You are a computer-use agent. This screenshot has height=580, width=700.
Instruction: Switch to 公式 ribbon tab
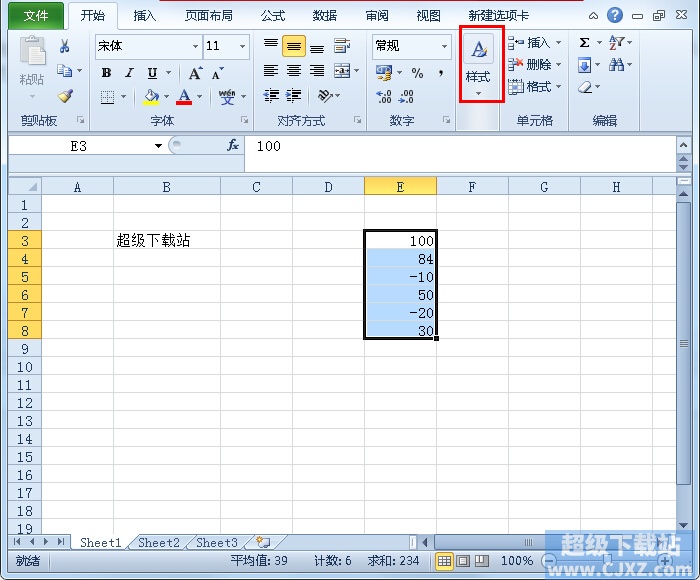pos(272,16)
